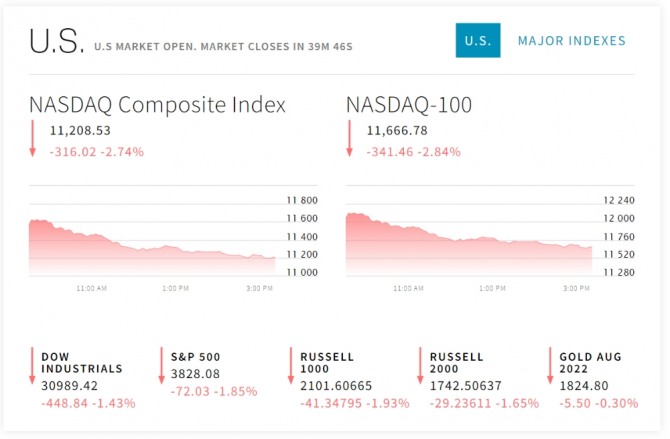Viewport: 670px width, 439px height.
Task: Open the NASDAQ-100 heading link
Action: click(x=409, y=105)
